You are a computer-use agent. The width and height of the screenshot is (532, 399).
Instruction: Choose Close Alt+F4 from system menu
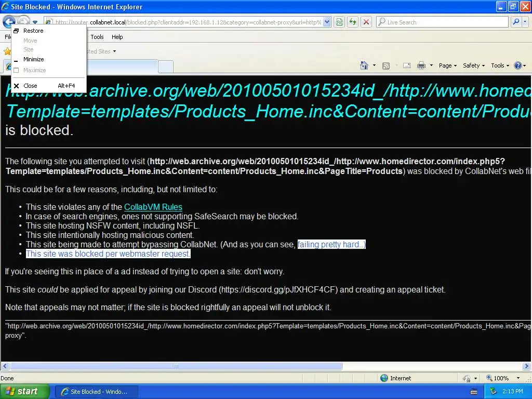click(48, 86)
